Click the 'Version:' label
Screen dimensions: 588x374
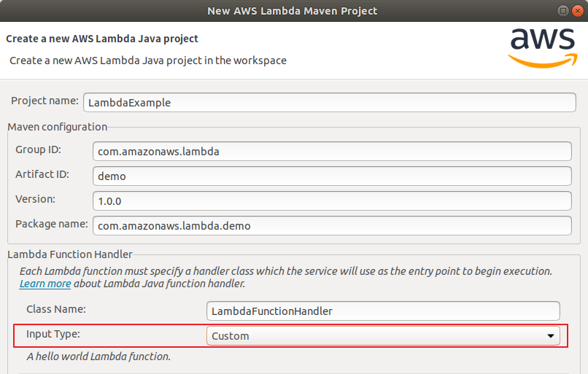click(x=35, y=199)
